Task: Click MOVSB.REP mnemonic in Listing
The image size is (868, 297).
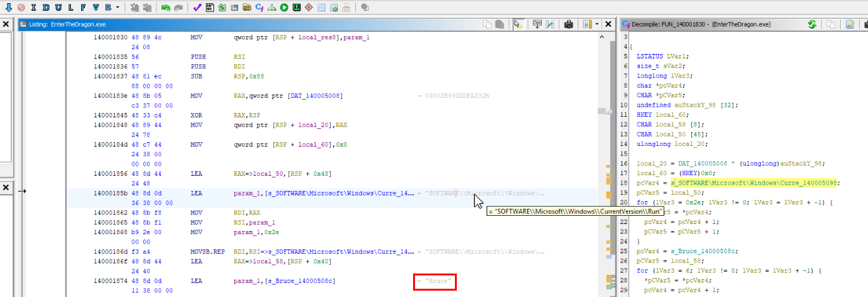Action: (206, 251)
